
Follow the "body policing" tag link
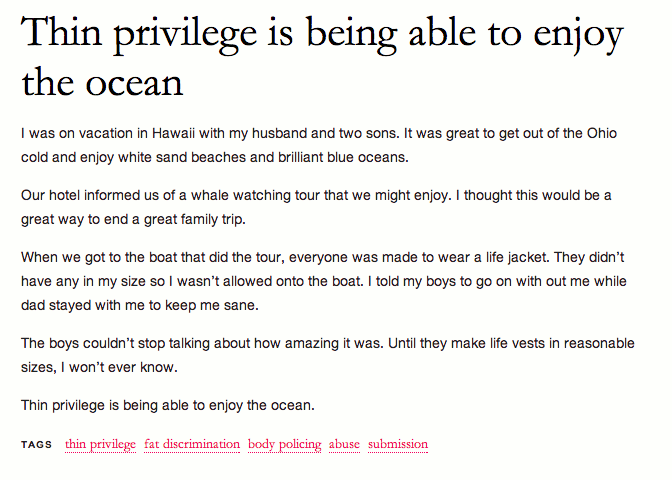click(285, 444)
